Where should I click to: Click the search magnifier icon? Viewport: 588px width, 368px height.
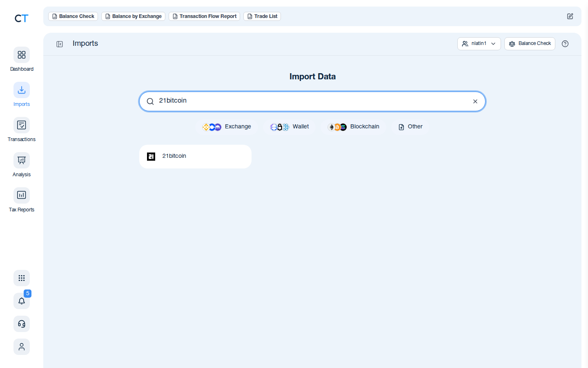(x=150, y=101)
